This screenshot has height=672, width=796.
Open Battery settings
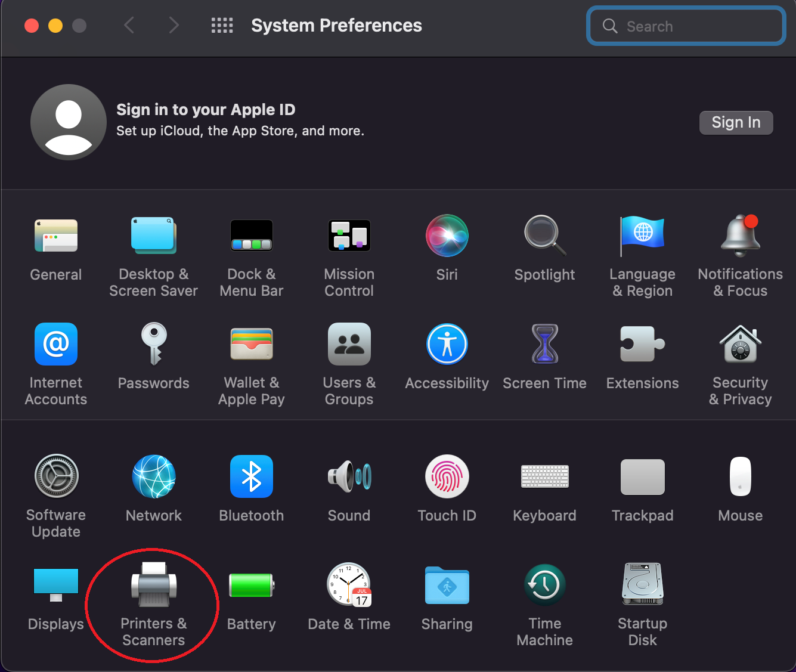tap(252, 585)
